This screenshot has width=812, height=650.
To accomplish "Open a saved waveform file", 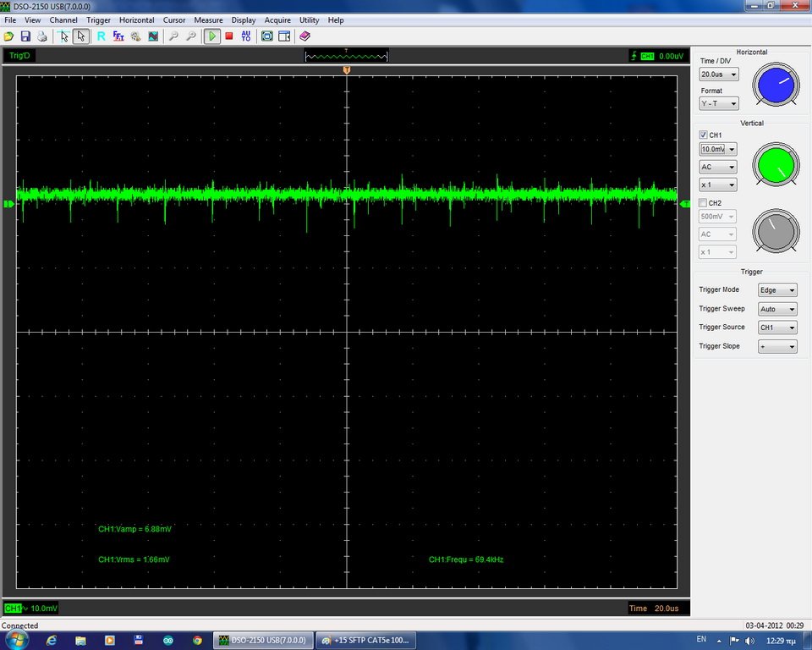I will tap(8, 36).
